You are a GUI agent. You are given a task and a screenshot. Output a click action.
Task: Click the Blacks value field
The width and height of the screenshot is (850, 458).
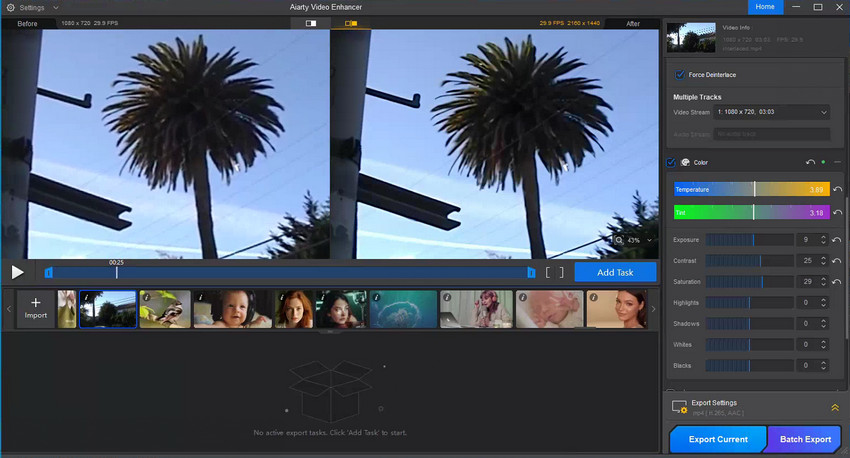pyautogui.click(x=807, y=366)
